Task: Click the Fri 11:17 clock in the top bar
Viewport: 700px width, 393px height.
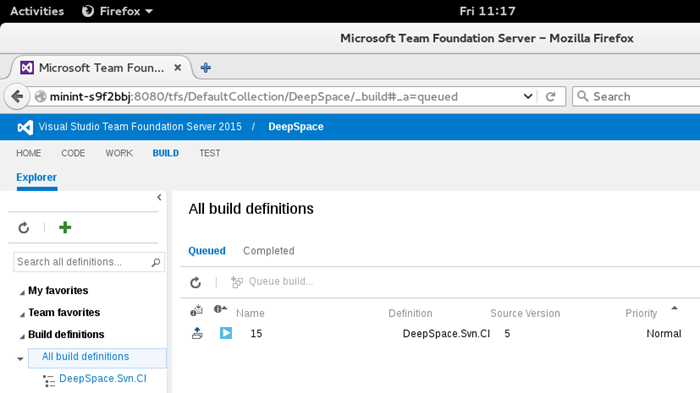Action: click(487, 11)
